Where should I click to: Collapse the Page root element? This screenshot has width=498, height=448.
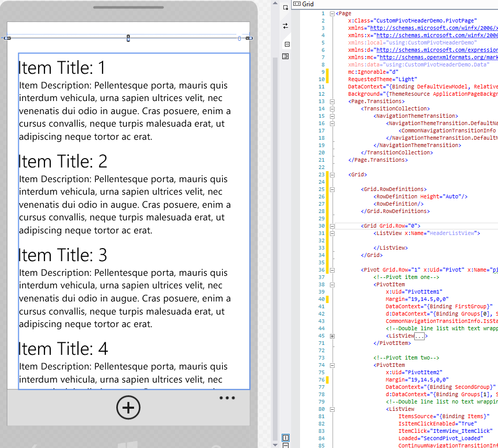[332, 14]
